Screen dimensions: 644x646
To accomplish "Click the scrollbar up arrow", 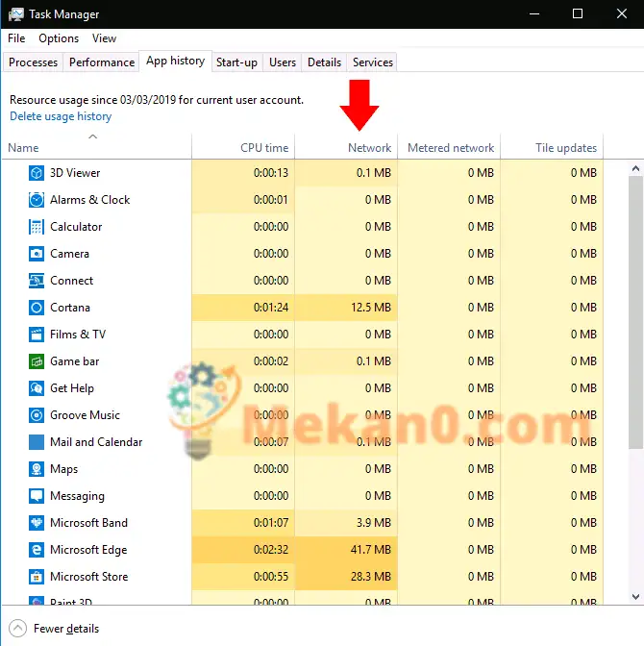I will point(635,168).
